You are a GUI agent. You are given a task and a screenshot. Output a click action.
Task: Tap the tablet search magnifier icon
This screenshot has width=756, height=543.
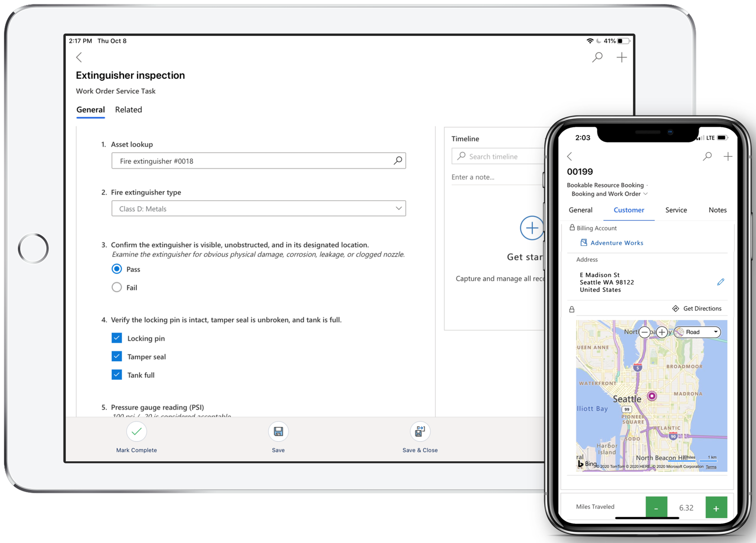point(597,57)
